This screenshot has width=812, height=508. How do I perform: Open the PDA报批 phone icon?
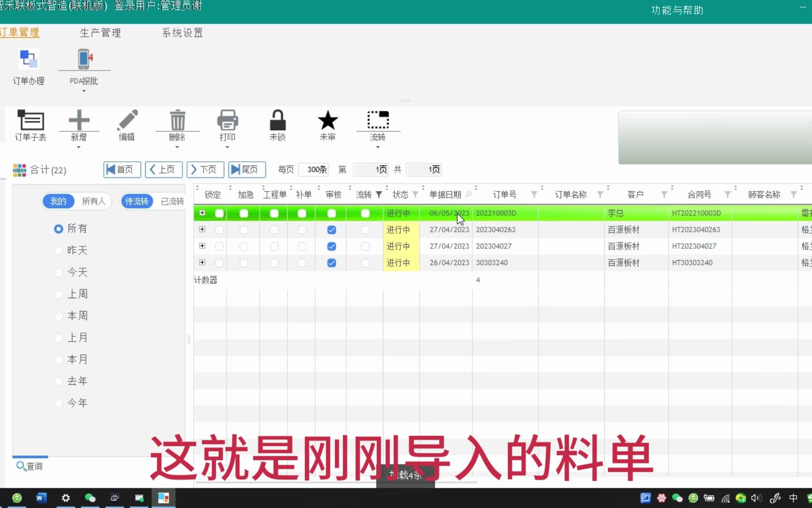[84, 59]
